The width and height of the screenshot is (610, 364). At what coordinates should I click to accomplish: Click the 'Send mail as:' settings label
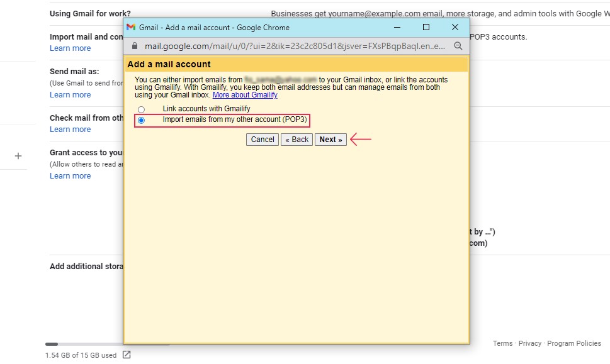tap(74, 72)
